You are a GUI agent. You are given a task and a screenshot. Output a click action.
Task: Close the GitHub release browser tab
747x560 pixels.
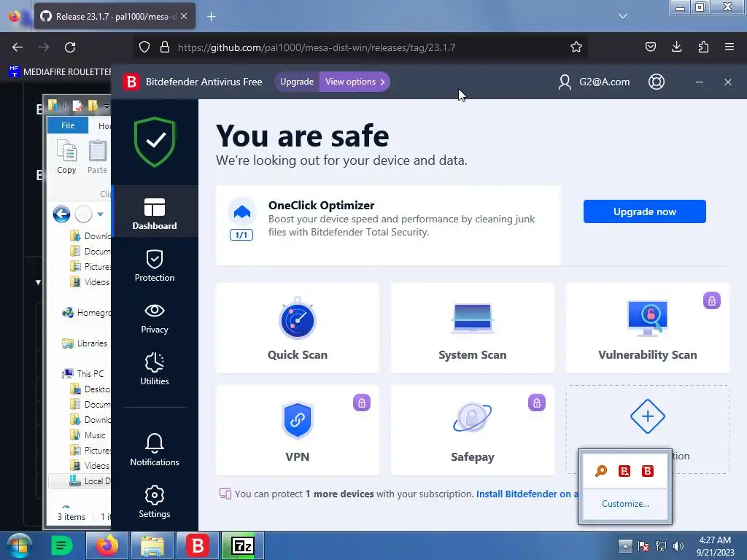point(184,16)
